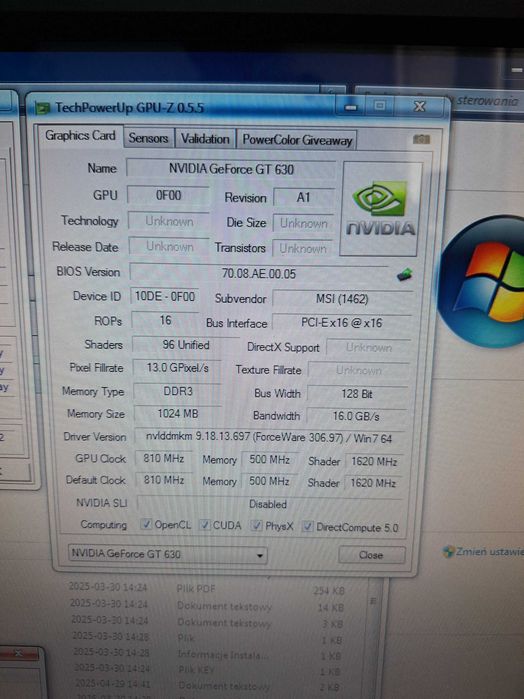Open the PowerColor Giveaway tab

tap(297, 140)
